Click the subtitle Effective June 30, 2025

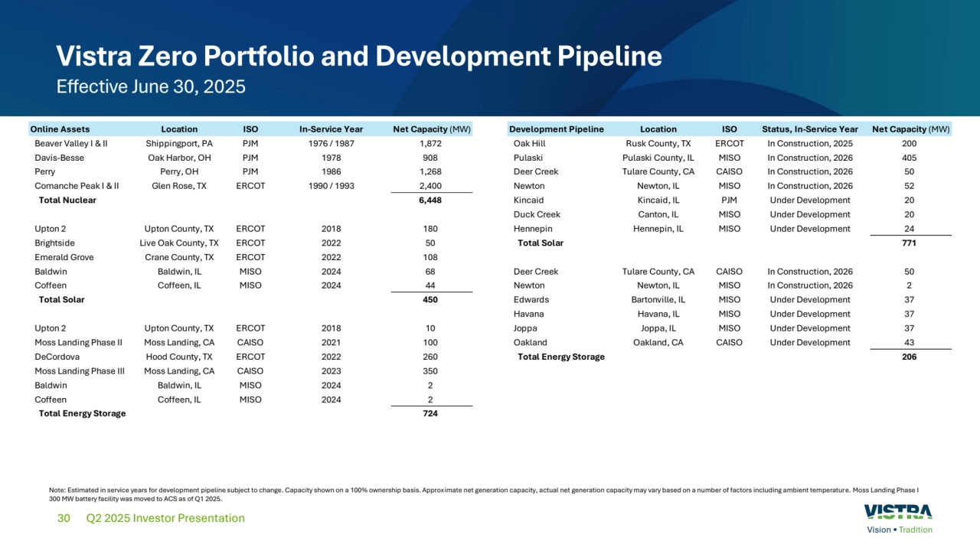(151, 86)
